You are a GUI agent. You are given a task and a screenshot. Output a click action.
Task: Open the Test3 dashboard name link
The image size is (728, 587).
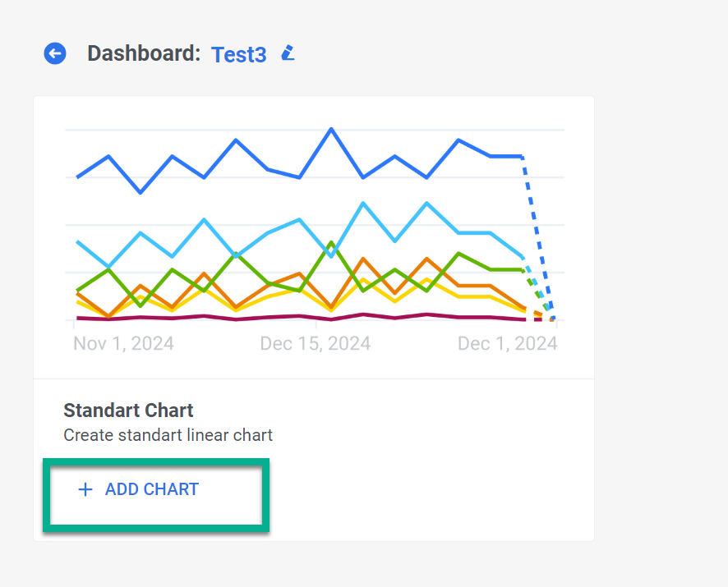point(238,55)
